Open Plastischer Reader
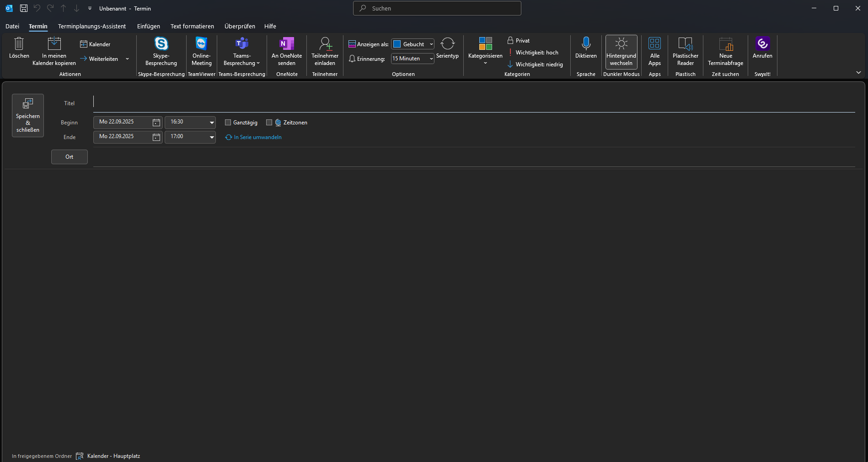 coord(685,44)
